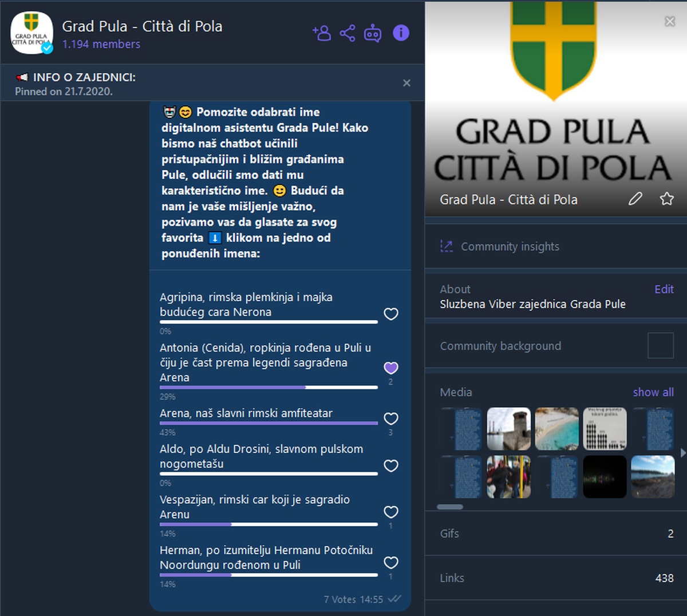This screenshot has height=616, width=687.
Task: Open the turquoise beach media thumbnail
Action: click(557, 429)
